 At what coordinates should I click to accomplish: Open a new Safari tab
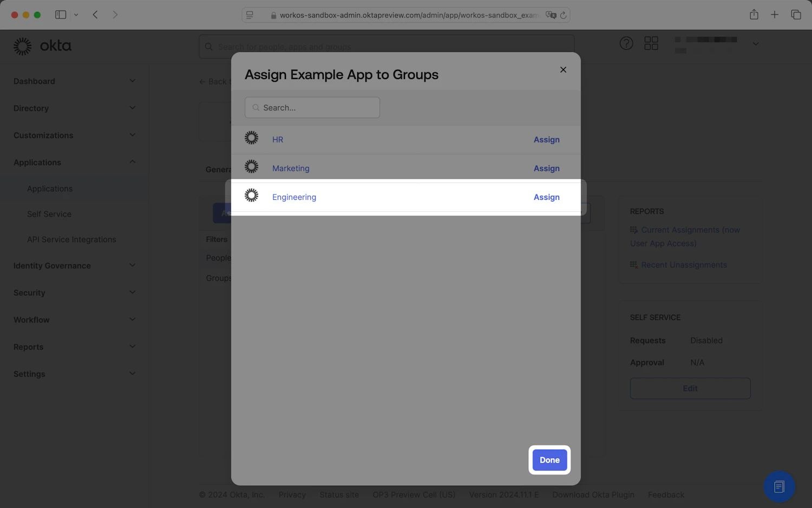[x=775, y=15]
